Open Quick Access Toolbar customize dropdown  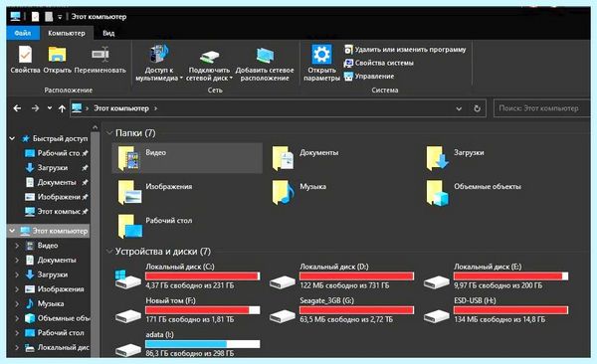(60, 17)
